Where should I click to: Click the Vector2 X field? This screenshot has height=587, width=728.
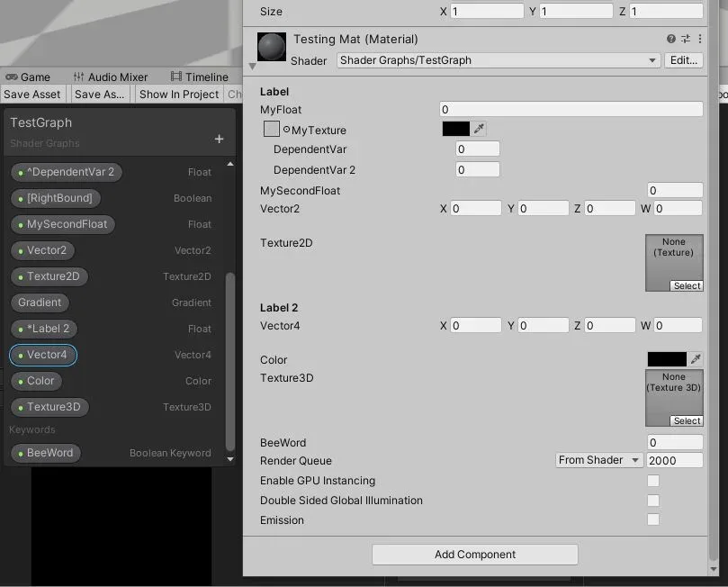(476, 209)
